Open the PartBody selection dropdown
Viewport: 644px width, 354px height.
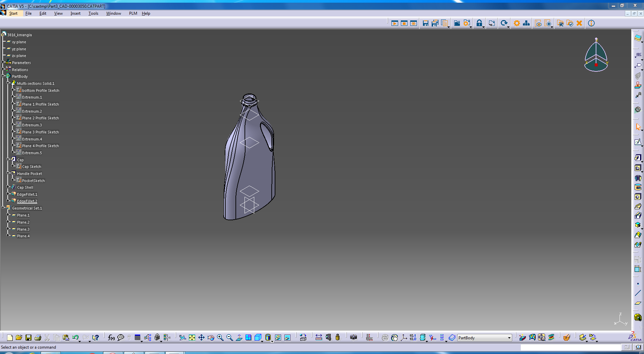pos(509,338)
